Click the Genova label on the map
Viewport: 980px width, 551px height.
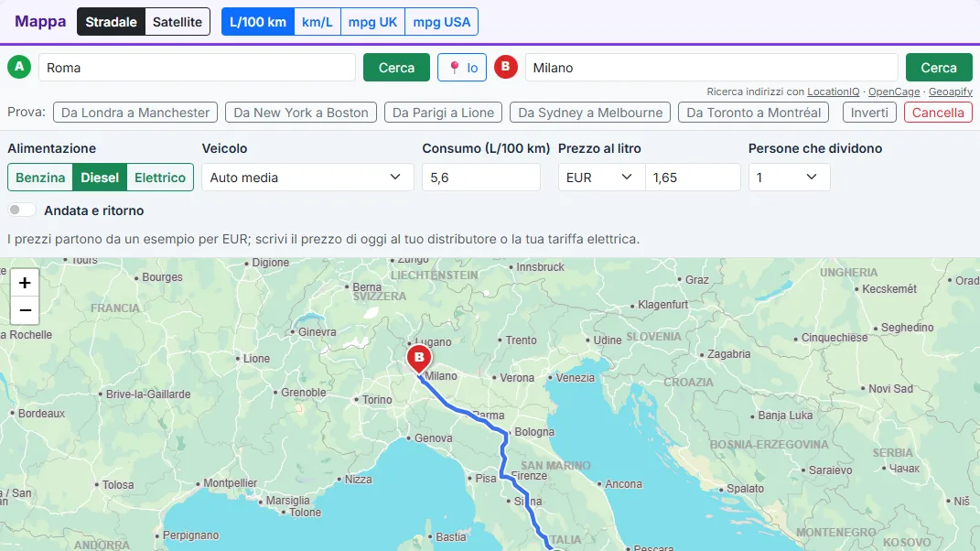(x=433, y=438)
